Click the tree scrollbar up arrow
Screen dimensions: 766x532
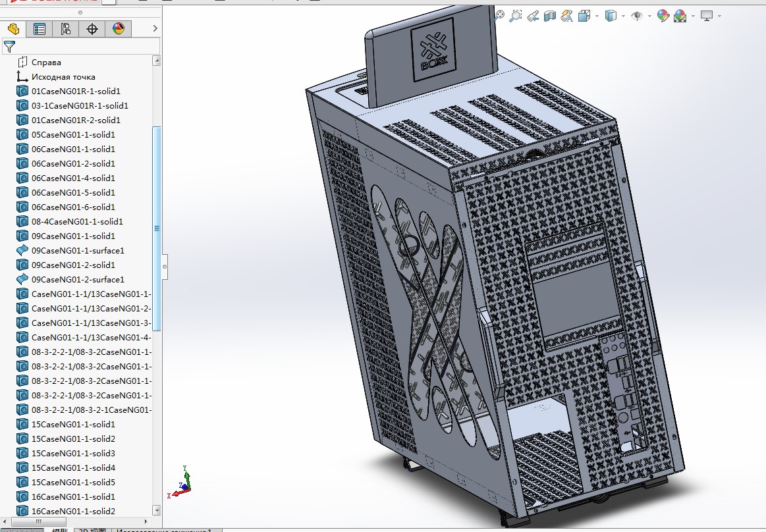[x=157, y=61]
